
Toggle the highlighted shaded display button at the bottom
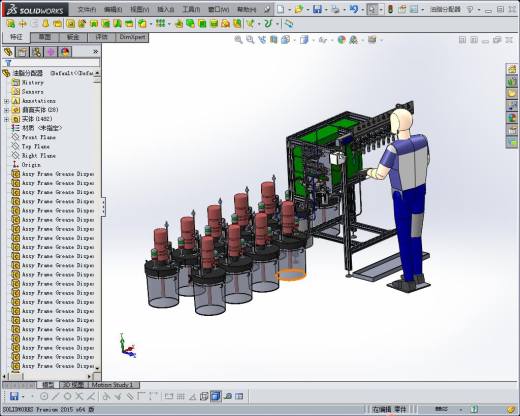[216, 396]
